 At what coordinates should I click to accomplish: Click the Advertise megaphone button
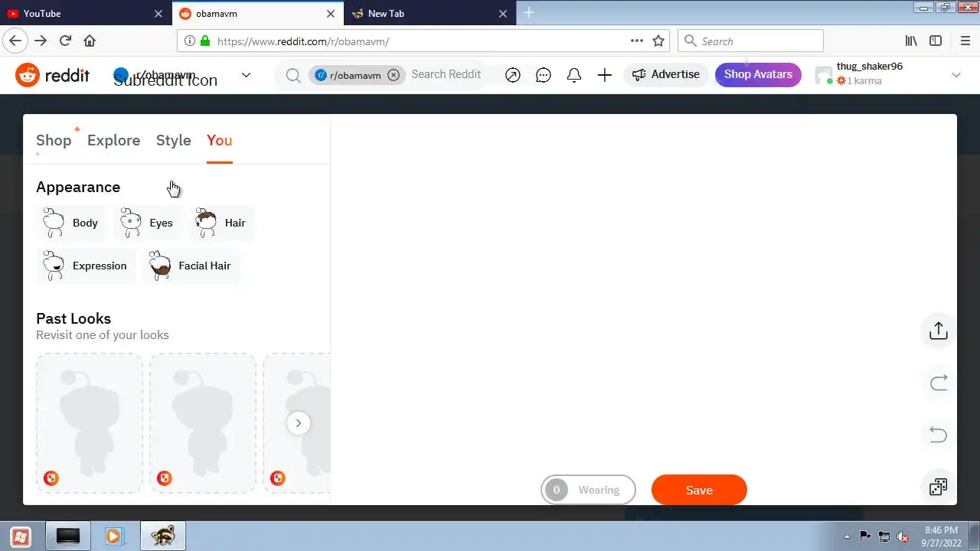[666, 74]
